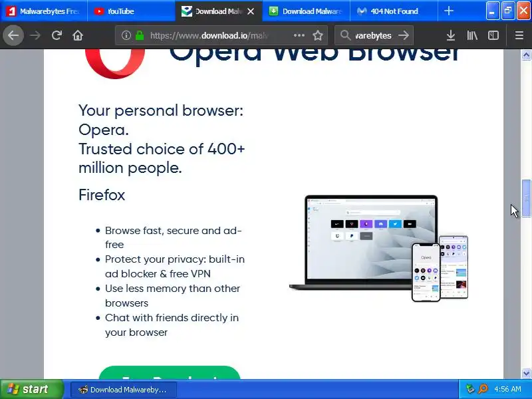
Task: Click 'Use less memory than other browsers' bullet
Action: pos(172,295)
